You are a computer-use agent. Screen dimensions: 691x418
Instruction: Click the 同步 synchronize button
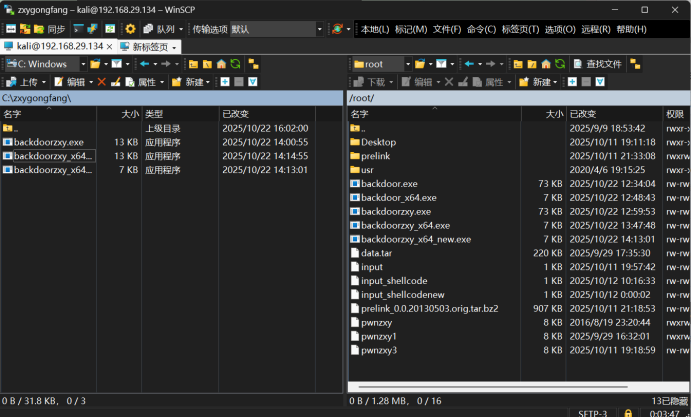pyautogui.click(x=50, y=30)
